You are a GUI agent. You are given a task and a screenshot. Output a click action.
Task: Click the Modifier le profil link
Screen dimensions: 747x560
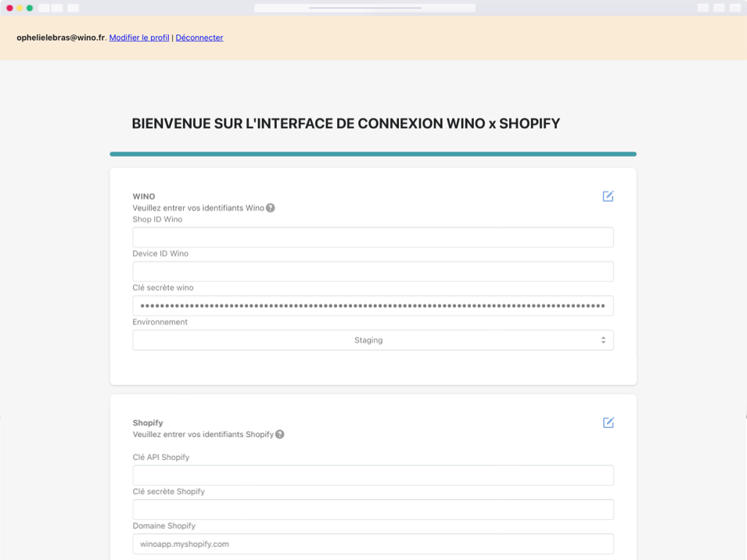(139, 38)
